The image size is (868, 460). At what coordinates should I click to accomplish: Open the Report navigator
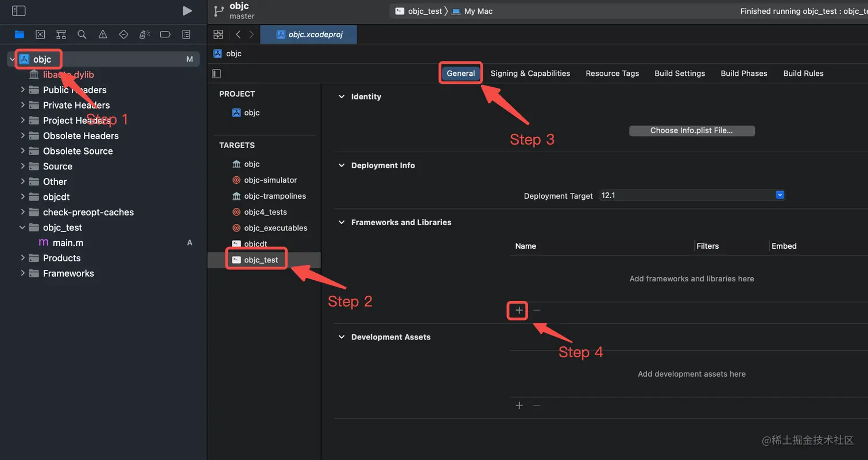click(x=186, y=34)
